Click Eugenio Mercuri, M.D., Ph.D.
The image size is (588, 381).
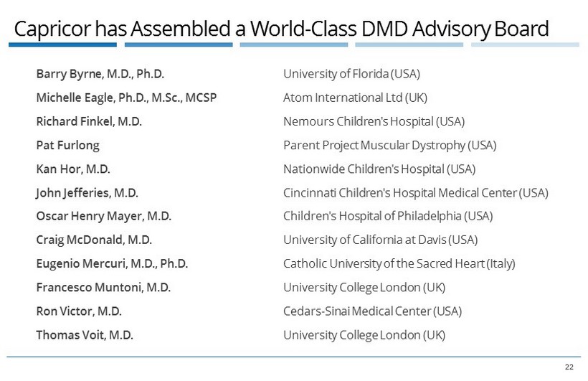pyautogui.click(x=112, y=263)
